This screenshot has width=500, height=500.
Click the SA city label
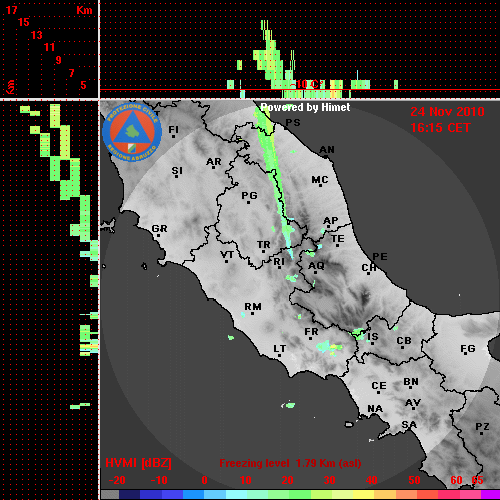[409, 425]
